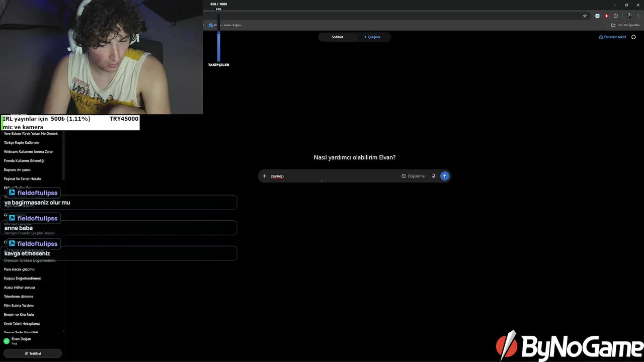Restore down the browser window

(626, 5)
